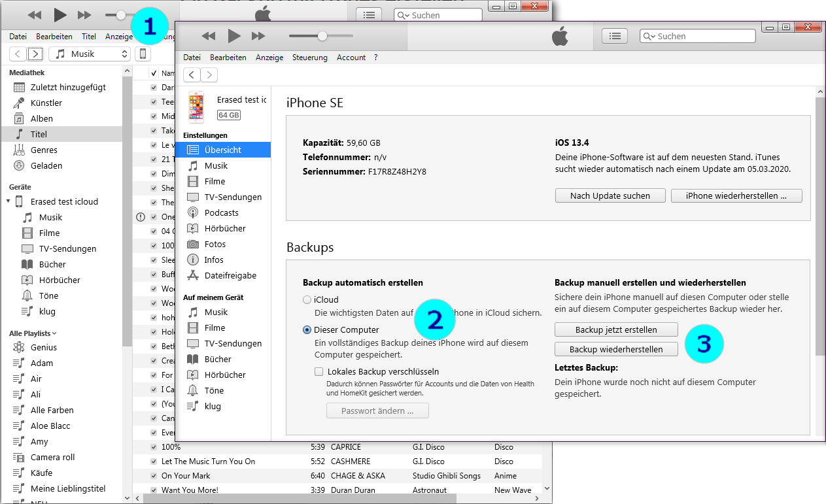Open Bearbeiten menu in front window
This screenshot has width=826, height=504.
228,58
